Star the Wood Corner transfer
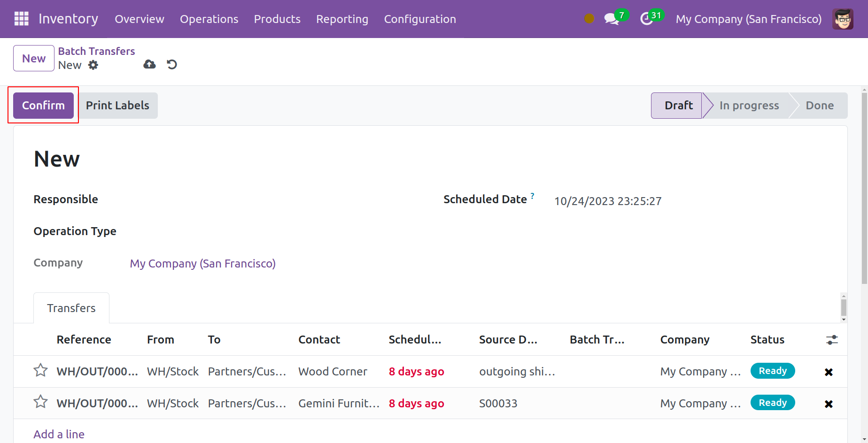The height and width of the screenshot is (443, 868). click(40, 371)
